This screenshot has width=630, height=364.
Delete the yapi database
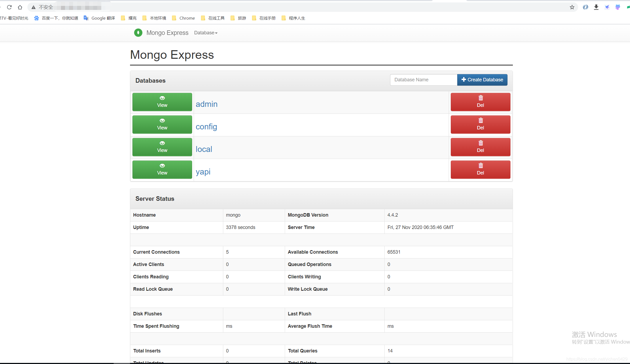[x=480, y=170]
